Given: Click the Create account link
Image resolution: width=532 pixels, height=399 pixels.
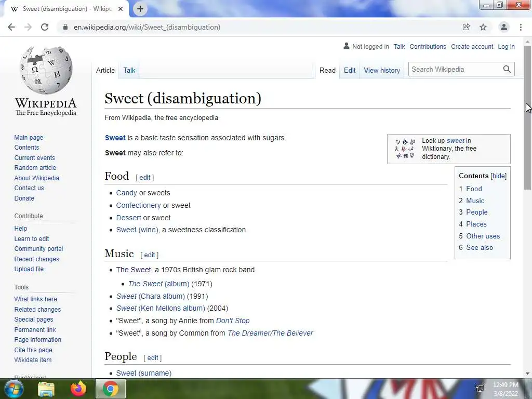Looking at the screenshot, I should [472, 46].
